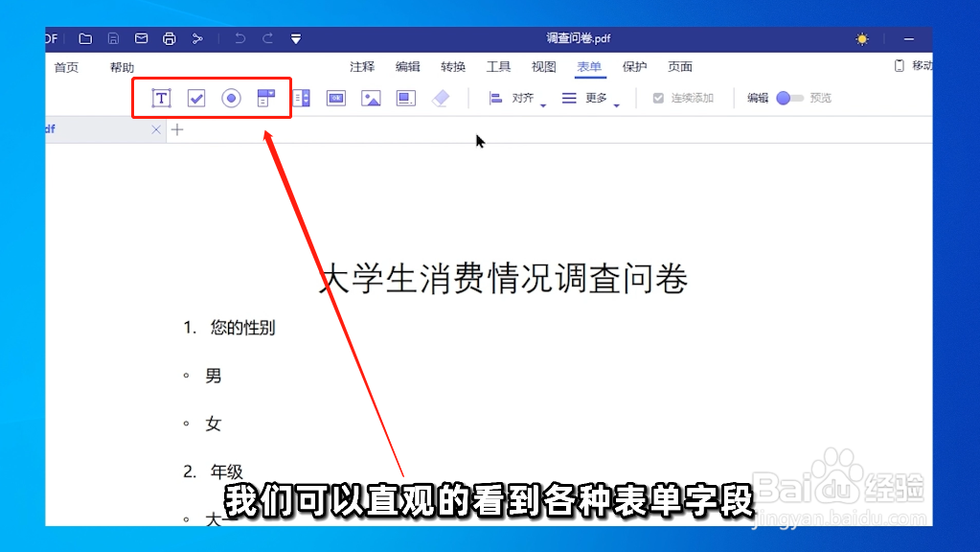Select the Image Field form tool
980x552 pixels.
371,98
